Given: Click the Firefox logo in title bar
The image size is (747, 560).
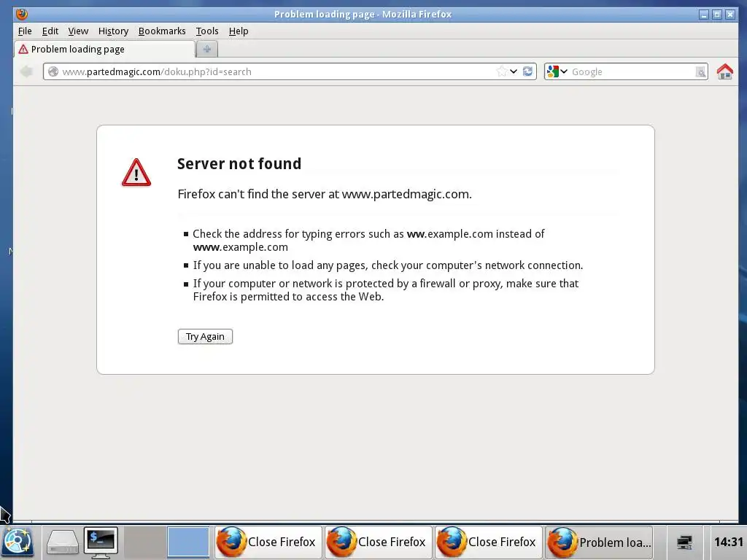Looking at the screenshot, I should 22,15.
